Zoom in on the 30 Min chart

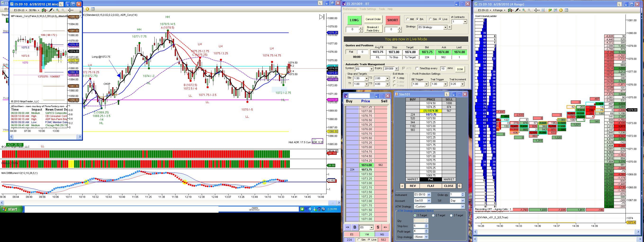point(58,10)
